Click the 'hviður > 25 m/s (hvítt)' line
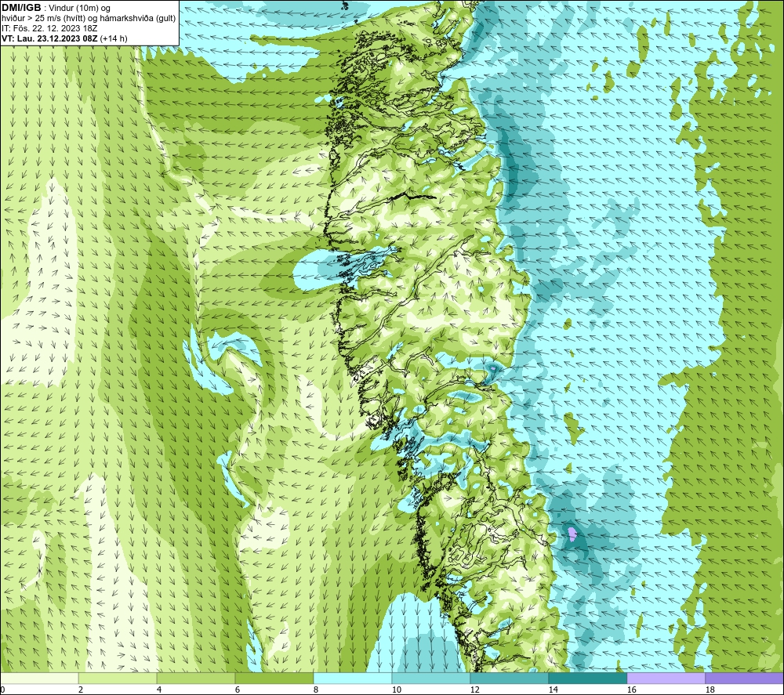This screenshot has height=695, width=784. [x=43, y=19]
